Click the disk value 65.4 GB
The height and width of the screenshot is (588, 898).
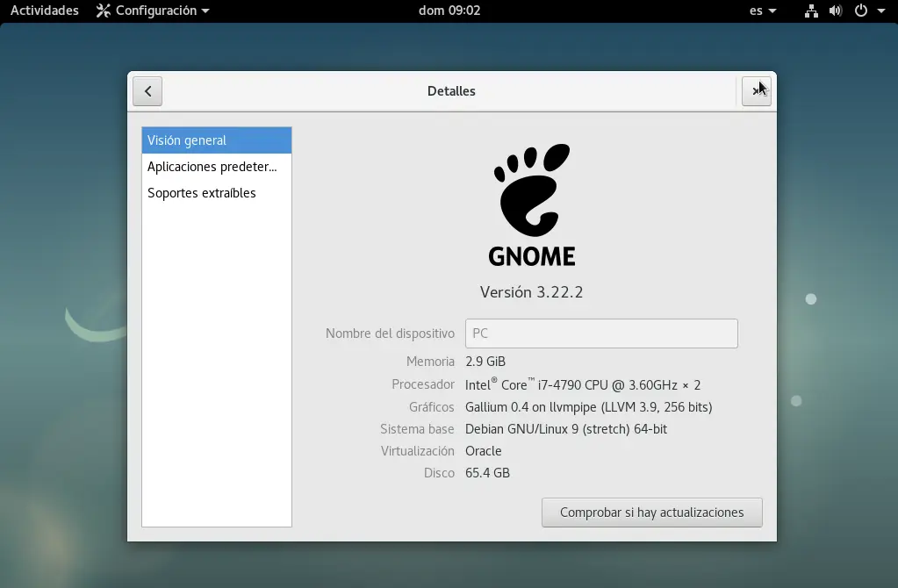[487, 473]
